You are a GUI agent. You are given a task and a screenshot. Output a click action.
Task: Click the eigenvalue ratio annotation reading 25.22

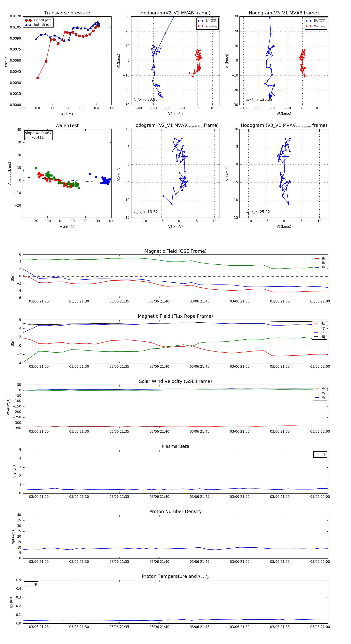point(258,212)
